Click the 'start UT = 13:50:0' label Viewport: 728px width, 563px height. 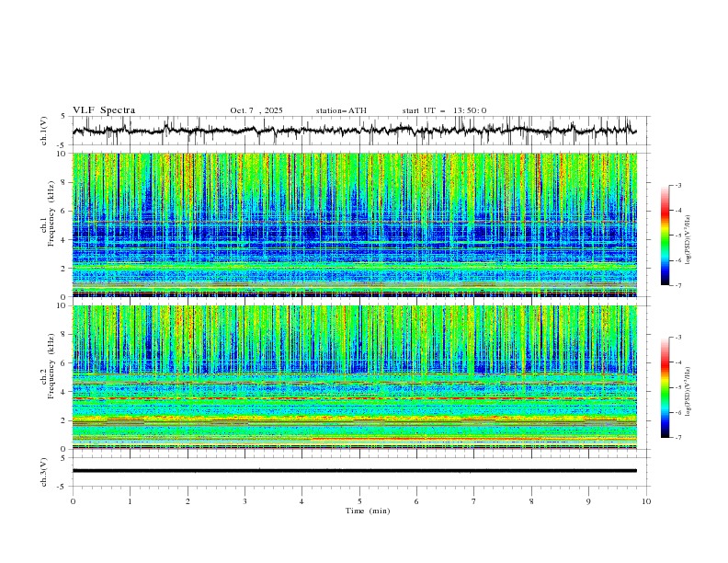(444, 110)
